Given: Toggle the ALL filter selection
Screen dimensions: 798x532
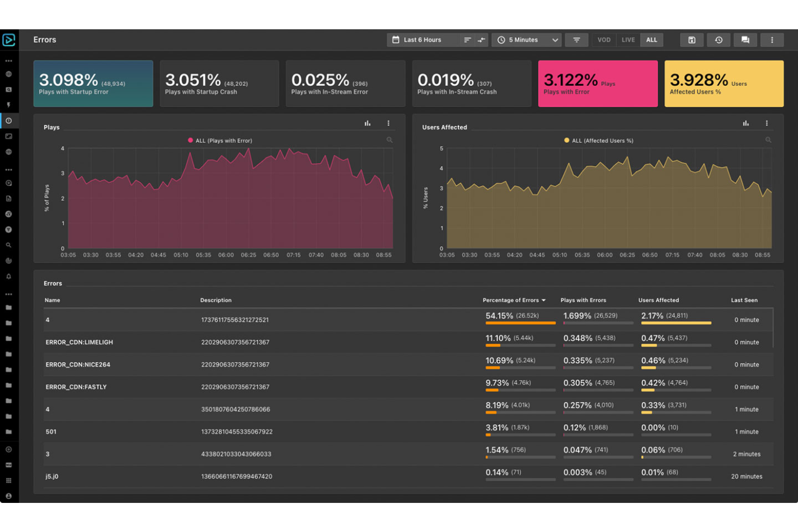Looking at the screenshot, I should pos(651,39).
